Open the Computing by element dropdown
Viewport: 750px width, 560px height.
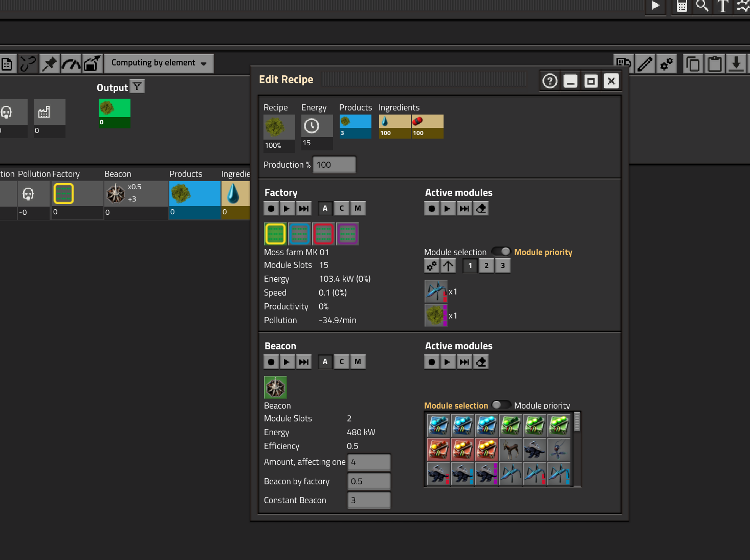tap(159, 63)
